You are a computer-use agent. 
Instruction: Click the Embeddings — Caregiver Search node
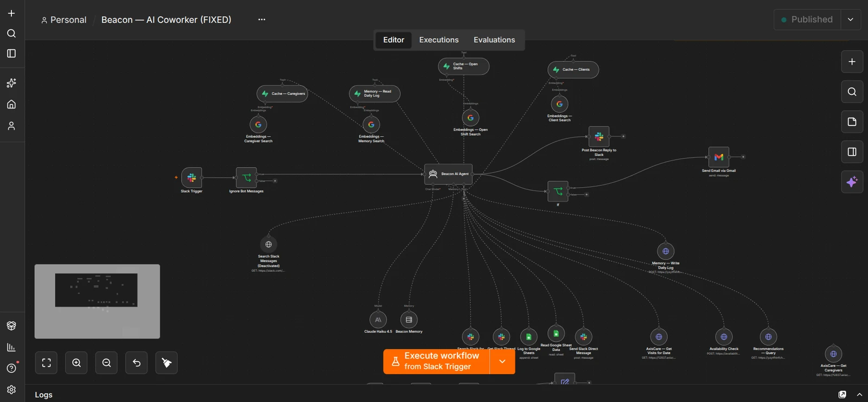click(258, 125)
